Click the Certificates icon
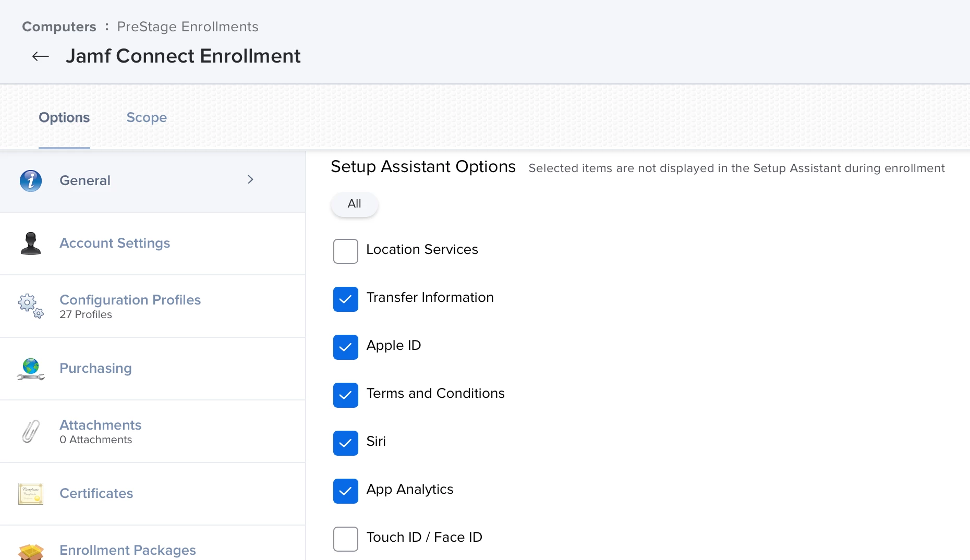 (x=31, y=494)
